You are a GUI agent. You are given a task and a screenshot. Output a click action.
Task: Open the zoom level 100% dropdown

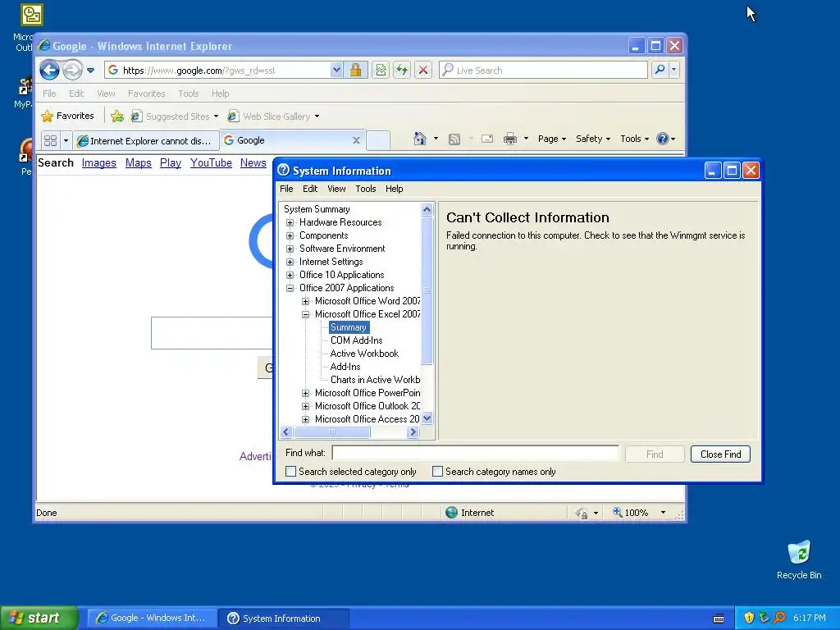(663, 513)
